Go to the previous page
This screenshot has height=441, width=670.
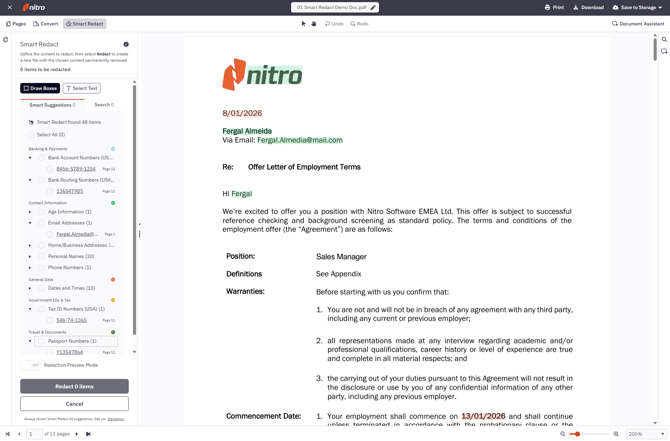19,434
